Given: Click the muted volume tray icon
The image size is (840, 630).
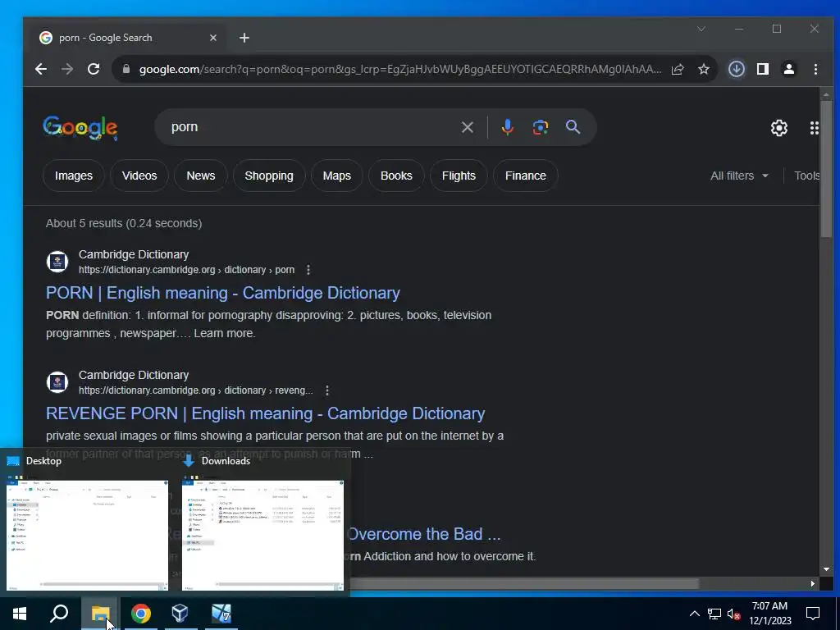Looking at the screenshot, I should point(734,614).
